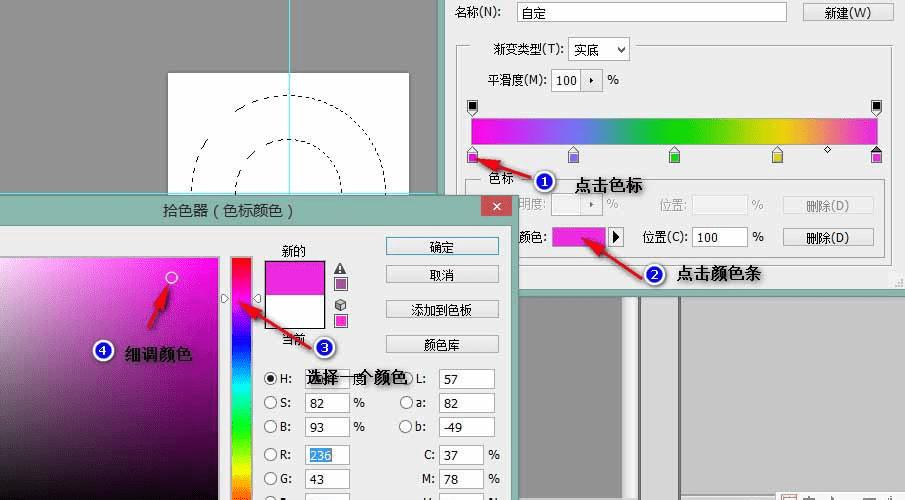Image resolution: width=905 pixels, height=500 pixels.
Task: Click the new color swatch under 新的
Action: pyautogui.click(x=294, y=278)
